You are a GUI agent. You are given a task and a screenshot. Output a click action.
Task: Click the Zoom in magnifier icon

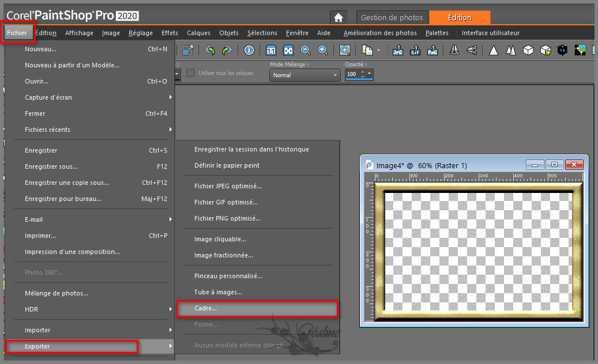[323, 50]
